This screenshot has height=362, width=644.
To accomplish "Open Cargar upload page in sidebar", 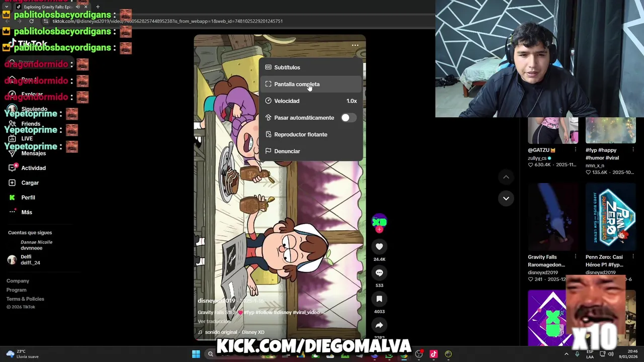I will pos(24,183).
